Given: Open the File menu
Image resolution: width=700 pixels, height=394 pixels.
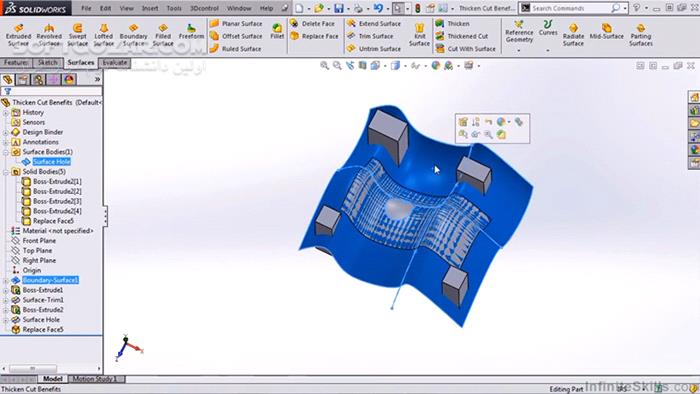Looking at the screenshot, I should [86, 8].
